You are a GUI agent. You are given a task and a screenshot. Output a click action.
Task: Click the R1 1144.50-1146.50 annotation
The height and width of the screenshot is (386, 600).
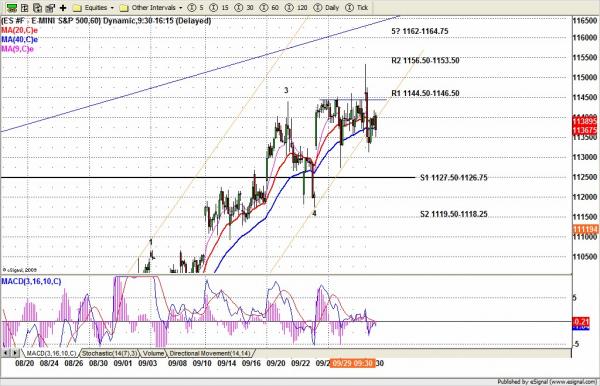click(425, 93)
